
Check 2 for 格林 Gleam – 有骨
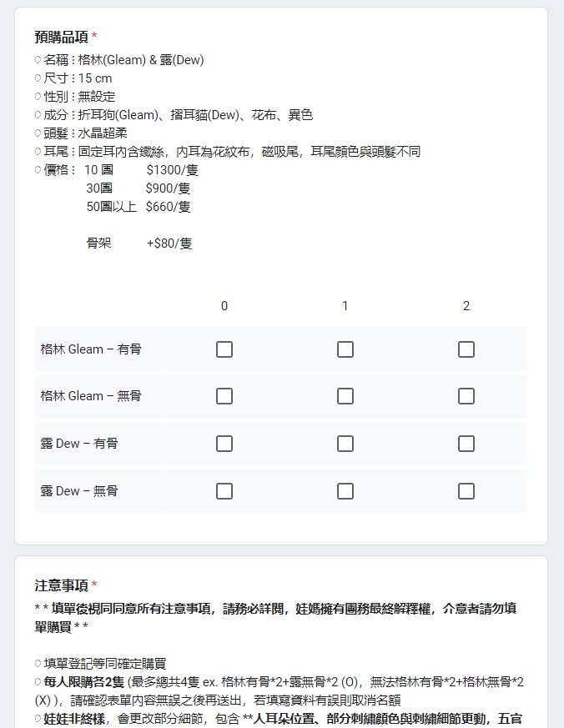[x=466, y=349]
